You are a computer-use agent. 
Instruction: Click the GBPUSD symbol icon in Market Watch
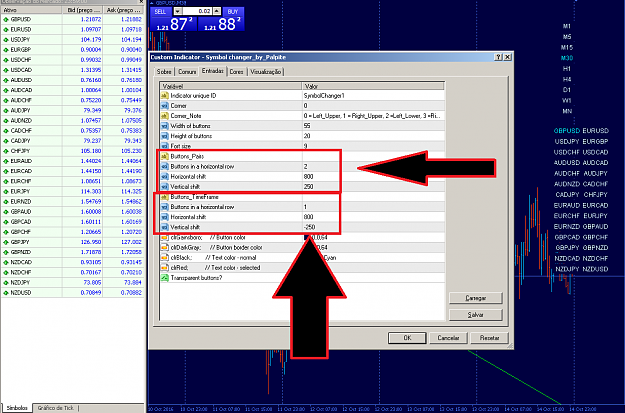6,19
